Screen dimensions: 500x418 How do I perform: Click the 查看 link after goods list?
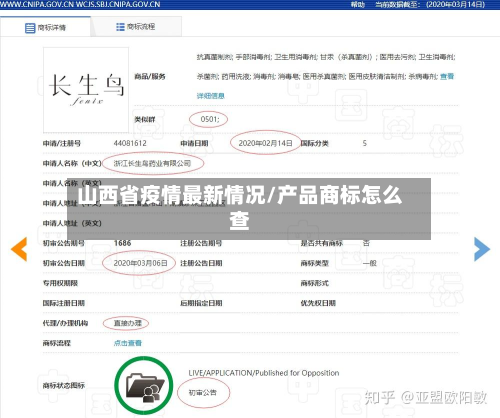447,77
